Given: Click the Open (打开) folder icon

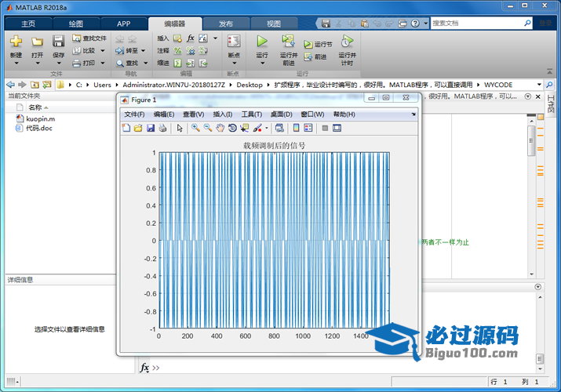Looking at the screenshot, I should click(x=37, y=42).
